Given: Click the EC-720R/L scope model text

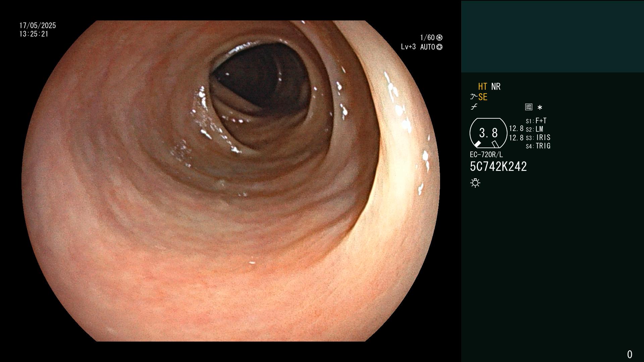Looking at the screenshot, I should [486, 155].
